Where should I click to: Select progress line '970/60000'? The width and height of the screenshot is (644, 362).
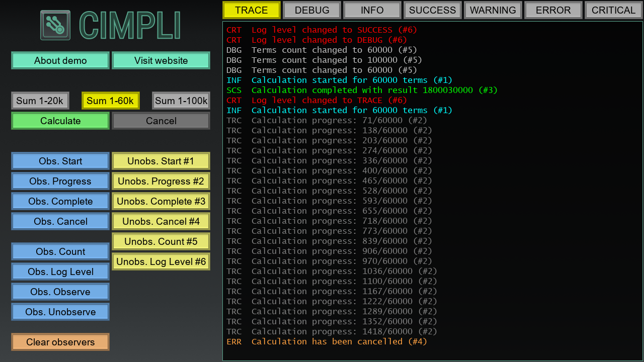[x=330, y=261]
